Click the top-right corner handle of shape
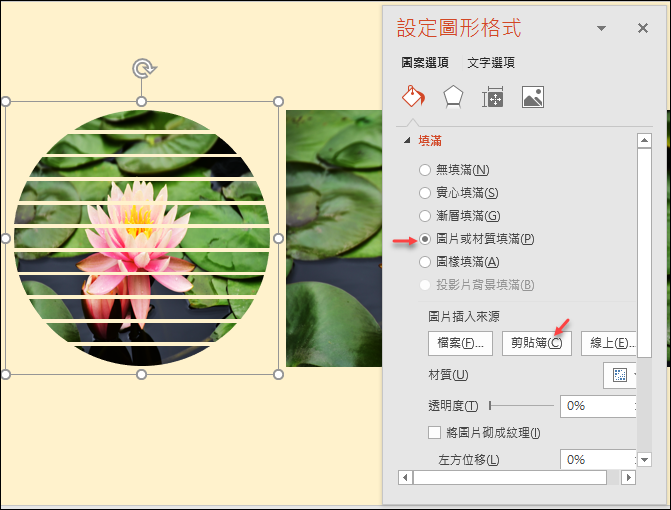671x510 pixels. click(278, 102)
